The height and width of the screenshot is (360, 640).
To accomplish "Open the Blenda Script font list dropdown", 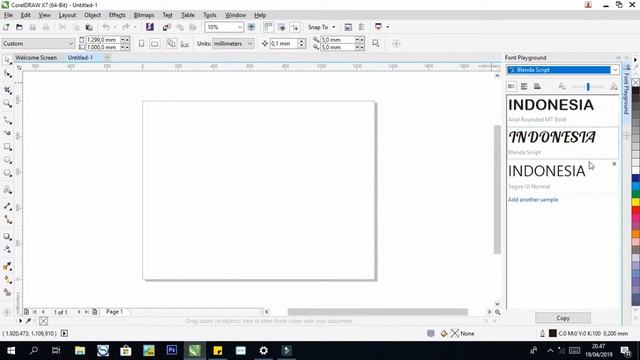I will tap(615, 70).
